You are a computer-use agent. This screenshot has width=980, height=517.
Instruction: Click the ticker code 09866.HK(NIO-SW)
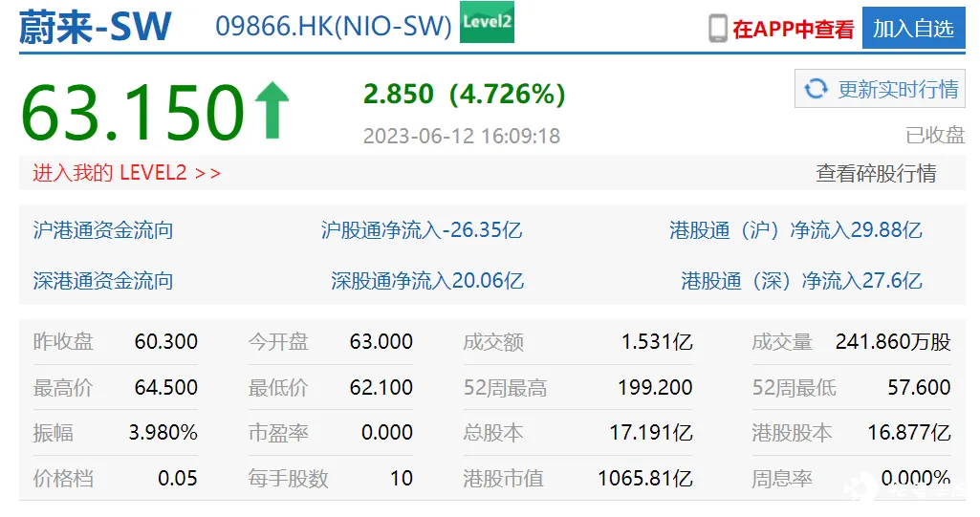(334, 27)
